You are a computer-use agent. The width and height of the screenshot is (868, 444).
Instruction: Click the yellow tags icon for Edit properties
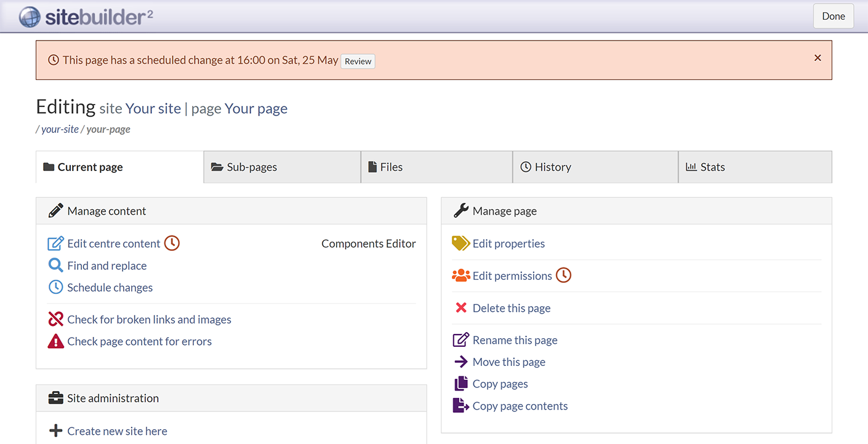pyautogui.click(x=460, y=244)
